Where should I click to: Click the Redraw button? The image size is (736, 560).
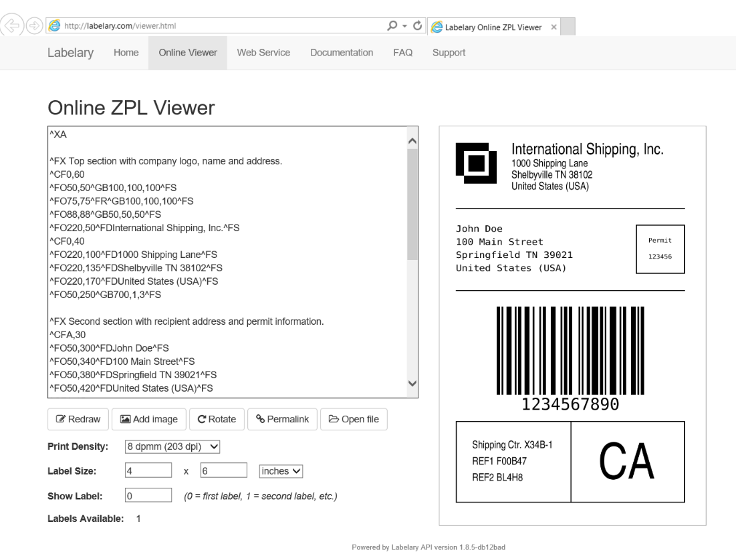(x=78, y=419)
